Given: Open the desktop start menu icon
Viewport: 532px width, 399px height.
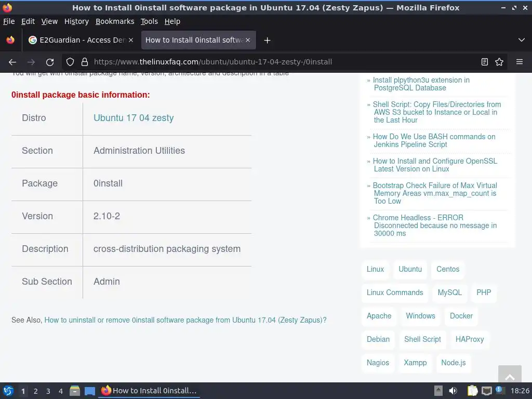Looking at the screenshot, I should tap(8, 391).
